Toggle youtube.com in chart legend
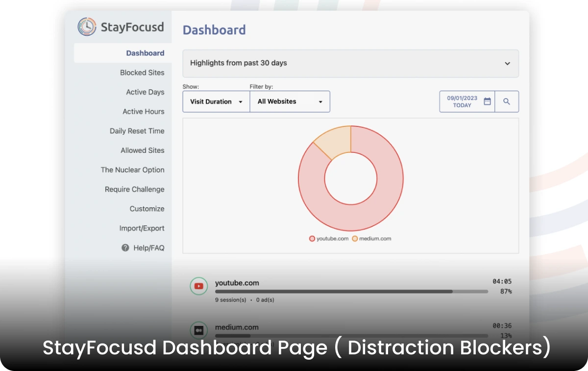The image size is (588, 371). (329, 239)
